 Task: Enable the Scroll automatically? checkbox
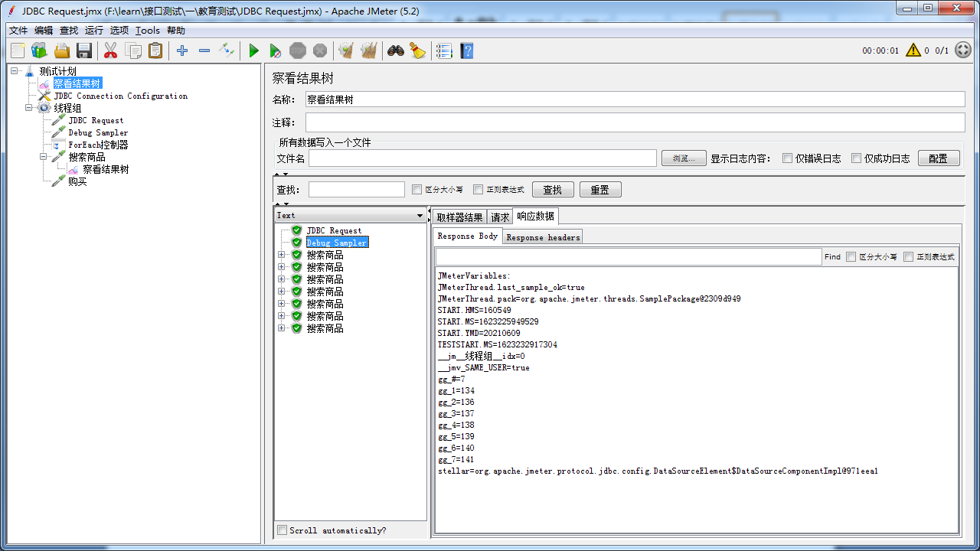283,530
